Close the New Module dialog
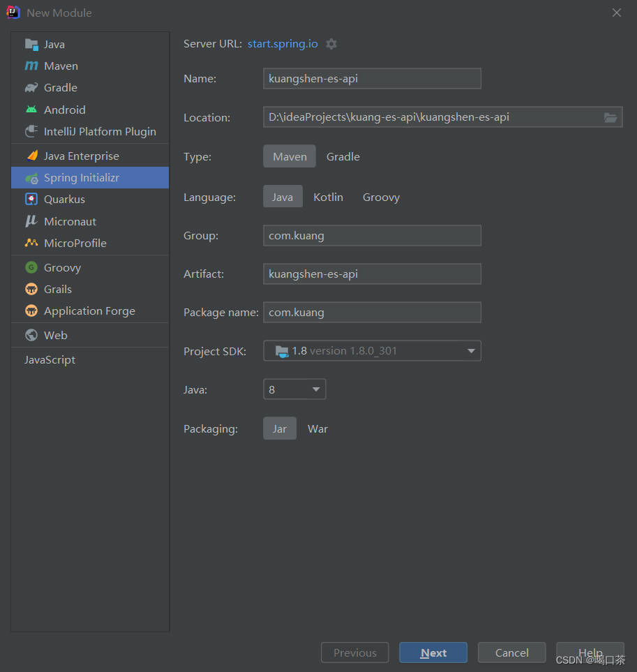 [x=617, y=13]
